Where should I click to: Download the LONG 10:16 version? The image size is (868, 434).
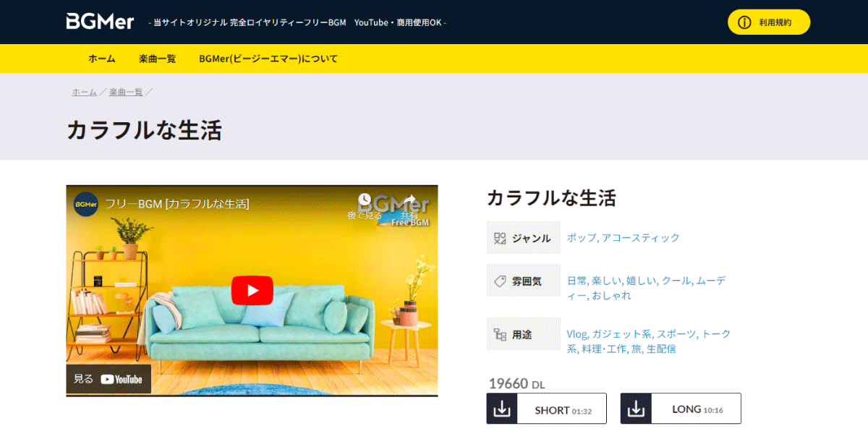(x=681, y=409)
